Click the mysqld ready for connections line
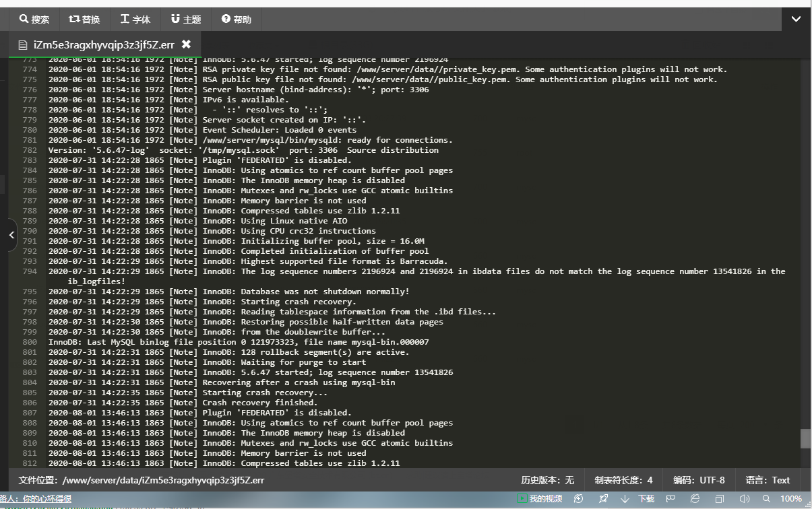 coord(251,140)
